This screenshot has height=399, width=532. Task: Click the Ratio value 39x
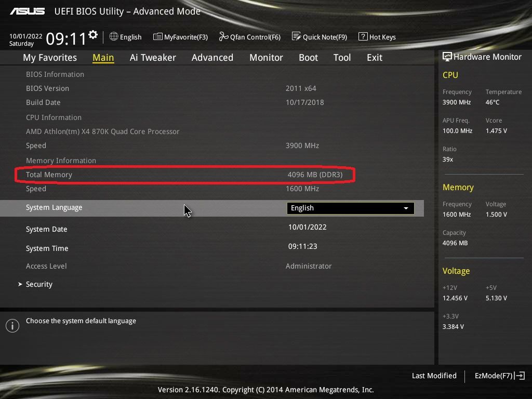[447, 159]
